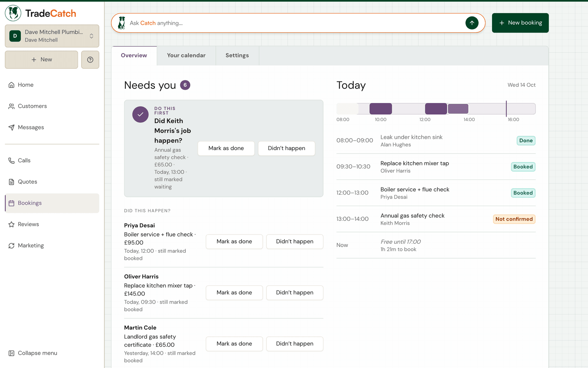Switch to Your calendar tab
Screen dimensions: 588x368
[x=186, y=55]
